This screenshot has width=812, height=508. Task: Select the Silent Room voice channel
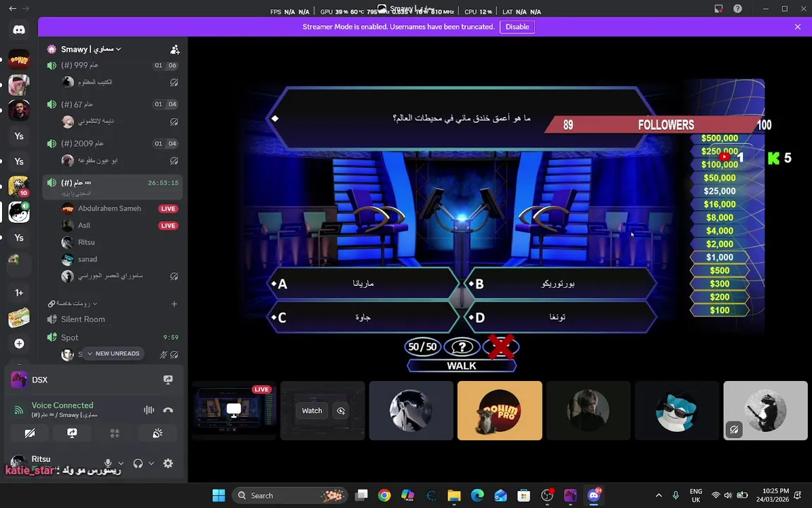112,320
